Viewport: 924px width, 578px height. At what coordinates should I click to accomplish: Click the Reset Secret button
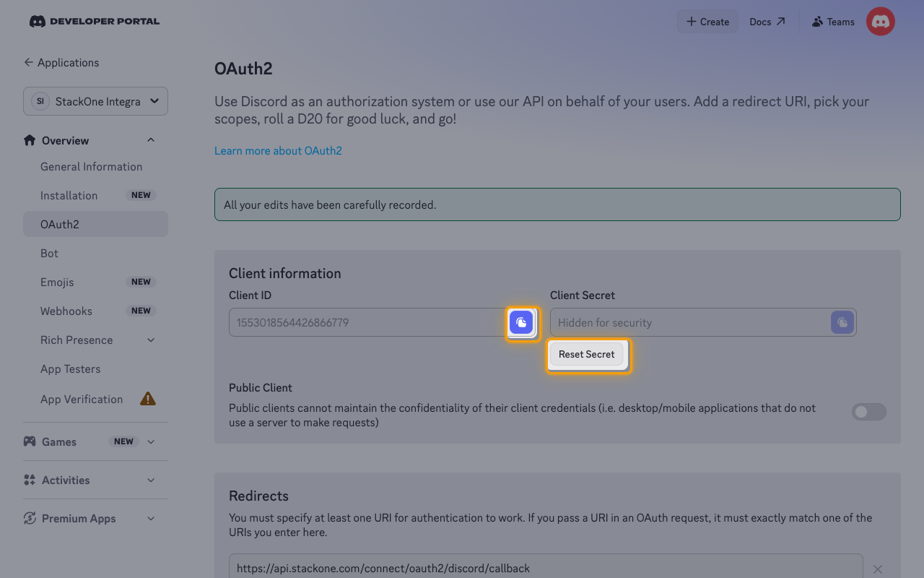(x=586, y=354)
